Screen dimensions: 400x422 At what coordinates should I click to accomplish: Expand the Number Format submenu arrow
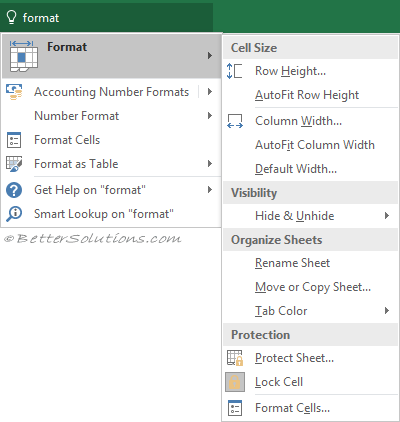(210, 116)
